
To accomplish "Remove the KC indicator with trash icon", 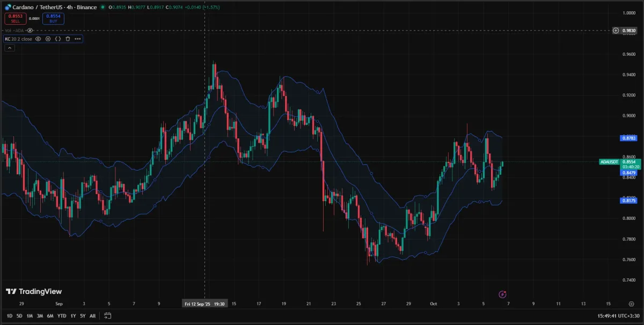I will click(68, 39).
